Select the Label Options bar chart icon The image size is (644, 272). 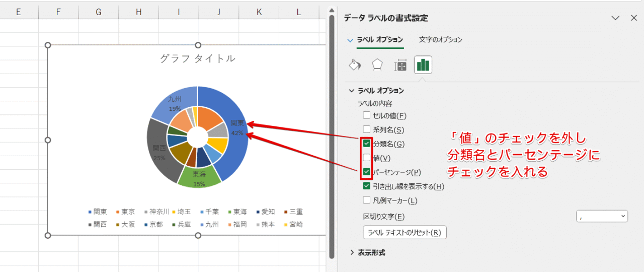[423, 65]
